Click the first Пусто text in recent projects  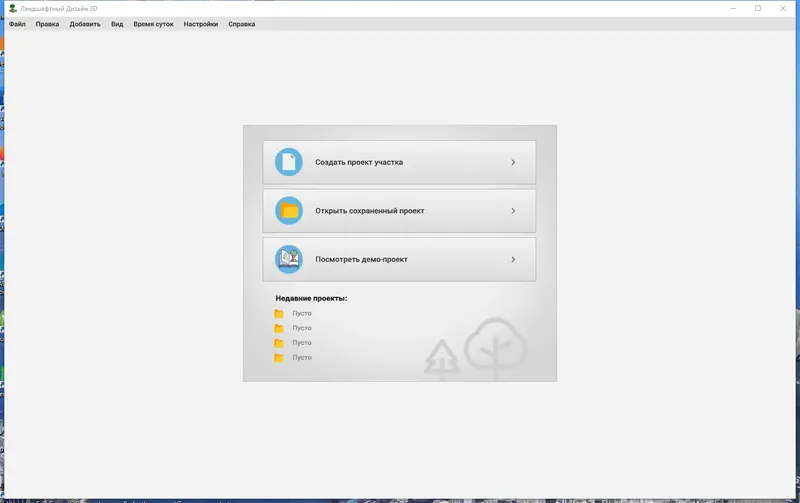click(302, 313)
